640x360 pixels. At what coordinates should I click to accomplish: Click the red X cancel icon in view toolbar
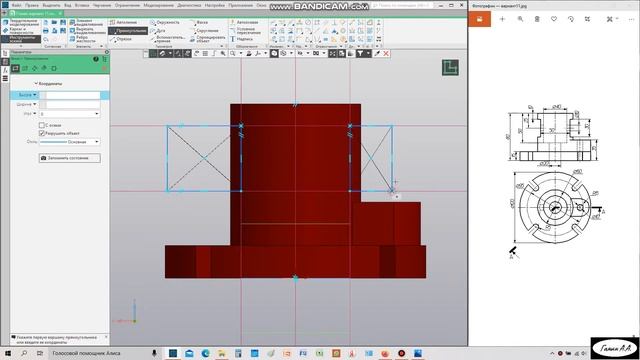pos(386,53)
